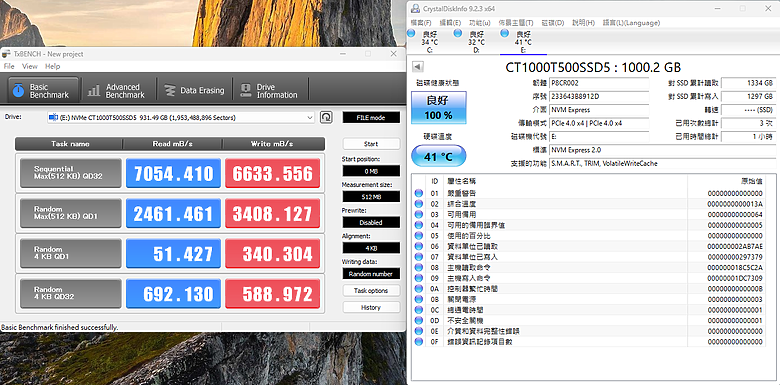The image size is (780, 385).
Task: Click the Random Max(512 KB) QD1 task button
Action: [x=71, y=213]
